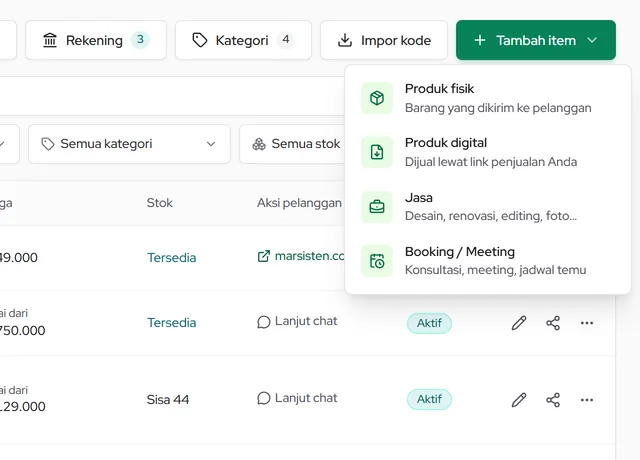
Task: Click the Stok column header
Action: pyautogui.click(x=160, y=203)
